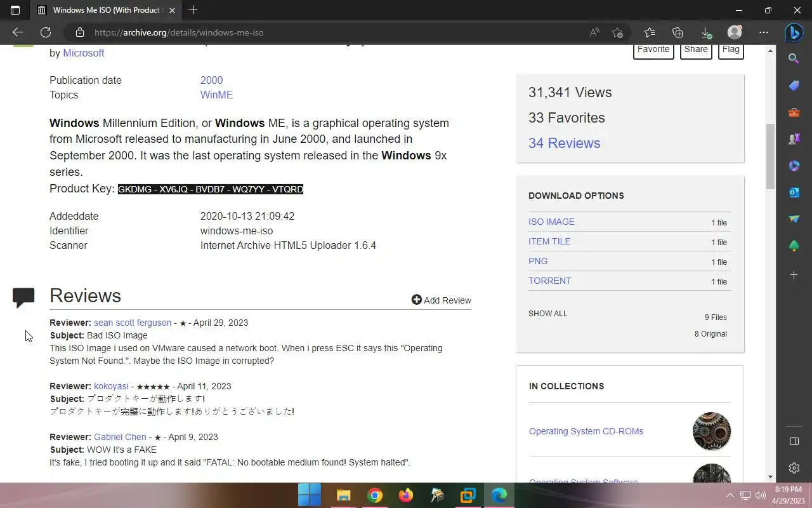The width and height of the screenshot is (812, 508).
Task: View site information lock icon
Action: pyautogui.click(x=80, y=32)
